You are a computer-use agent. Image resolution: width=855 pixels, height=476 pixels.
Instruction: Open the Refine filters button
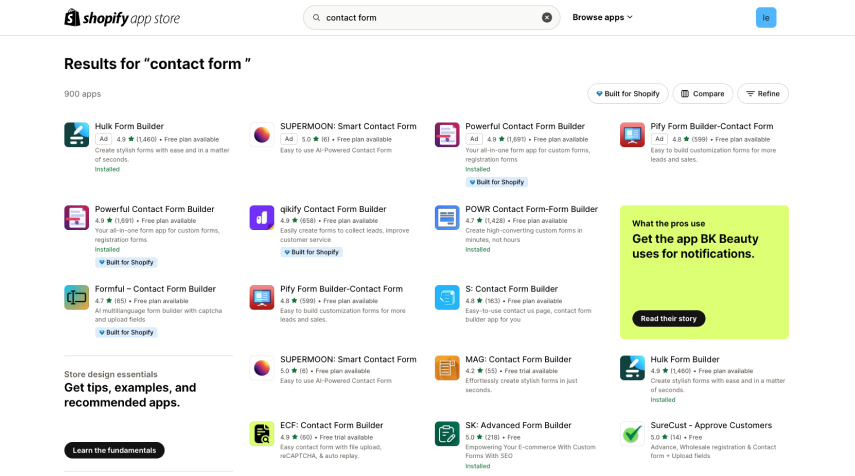[x=763, y=94]
